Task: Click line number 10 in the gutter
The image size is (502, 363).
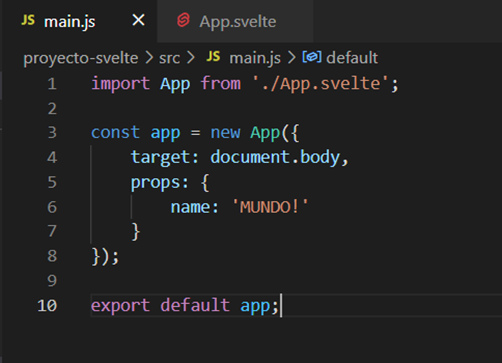Action: click(x=47, y=306)
